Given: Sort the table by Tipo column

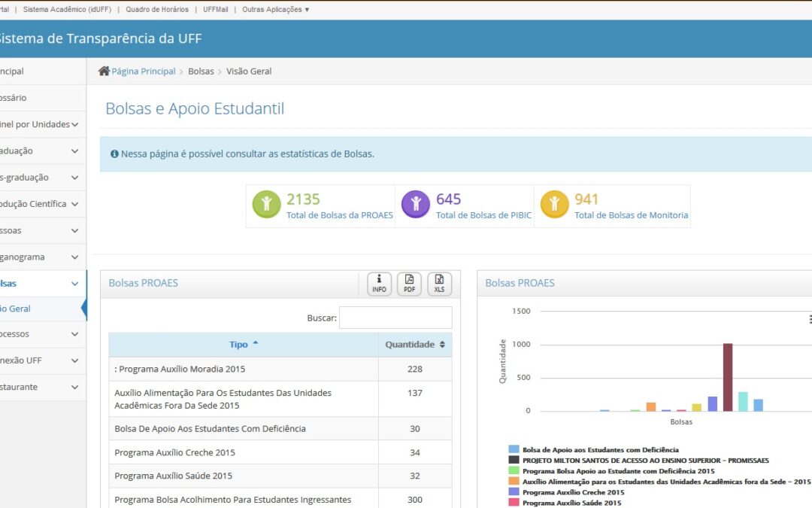Looking at the screenshot, I should [243, 345].
